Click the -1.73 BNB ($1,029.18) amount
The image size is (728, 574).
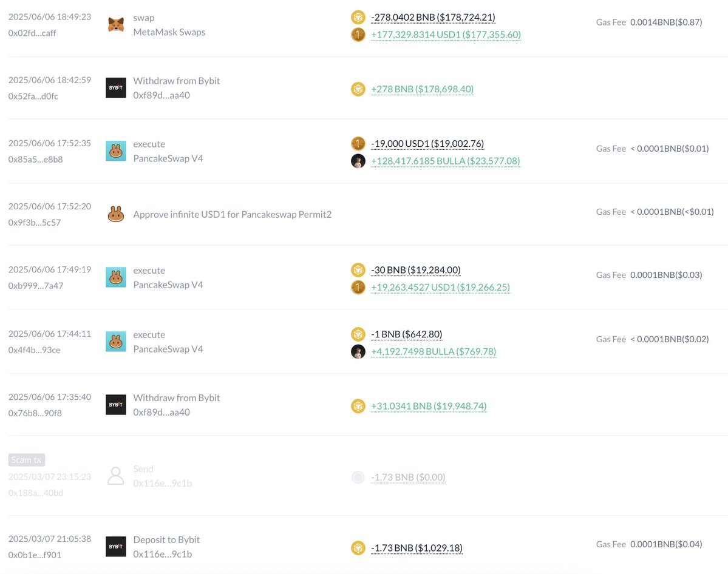pyautogui.click(x=417, y=547)
